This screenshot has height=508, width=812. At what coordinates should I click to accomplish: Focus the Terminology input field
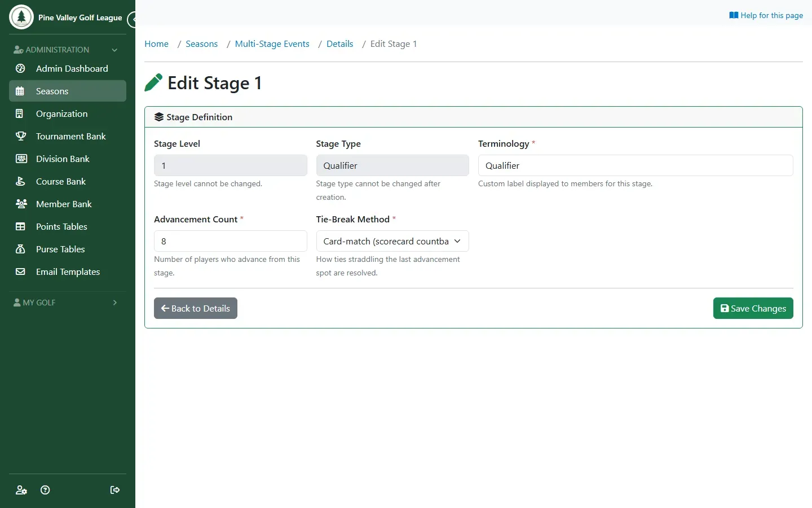(636, 165)
